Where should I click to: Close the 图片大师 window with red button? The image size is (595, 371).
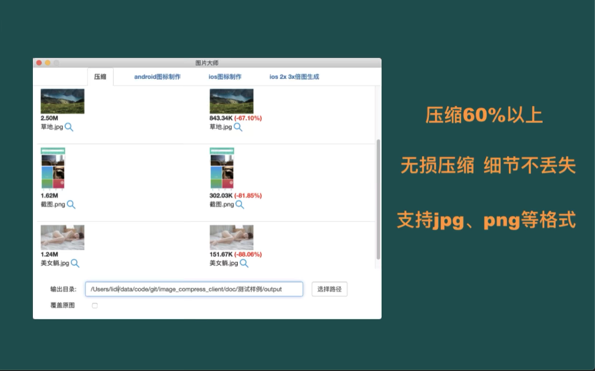(x=39, y=63)
